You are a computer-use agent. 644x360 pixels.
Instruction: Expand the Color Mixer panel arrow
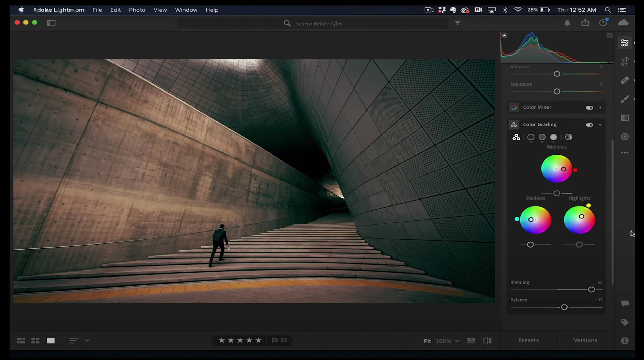pyautogui.click(x=600, y=107)
